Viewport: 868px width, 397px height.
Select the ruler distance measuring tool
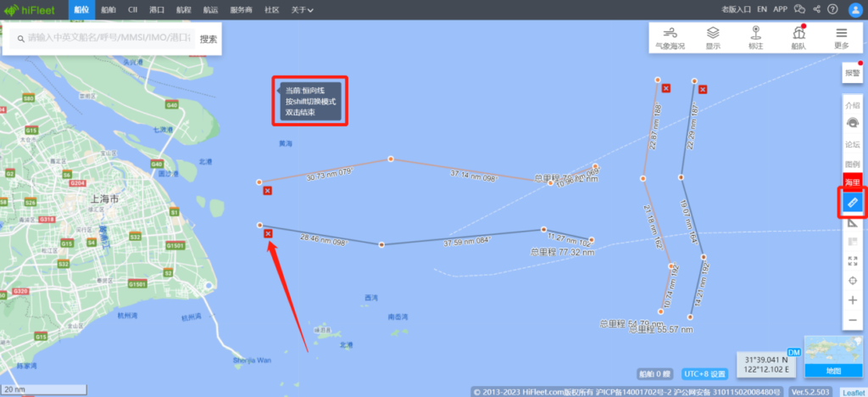click(x=853, y=203)
